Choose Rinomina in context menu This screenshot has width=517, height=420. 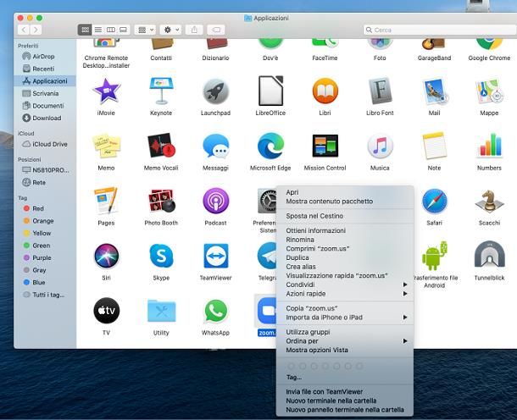tap(345, 240)
